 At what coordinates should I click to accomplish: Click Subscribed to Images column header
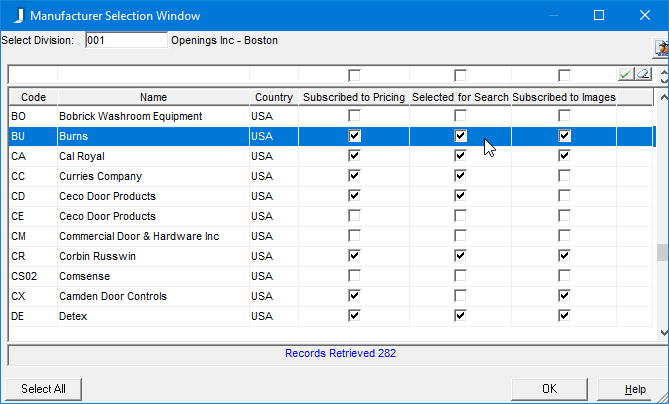564,97
